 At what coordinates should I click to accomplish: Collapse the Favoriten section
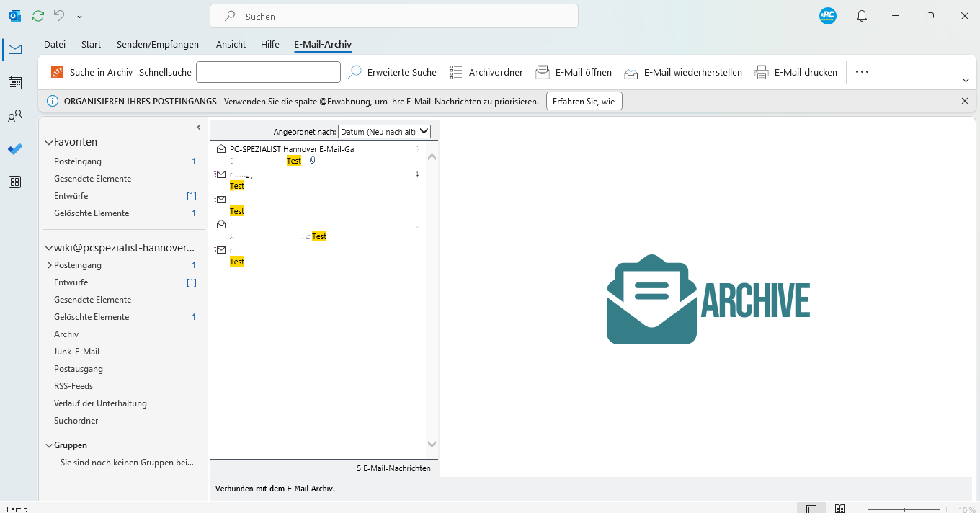coord(49,143)
